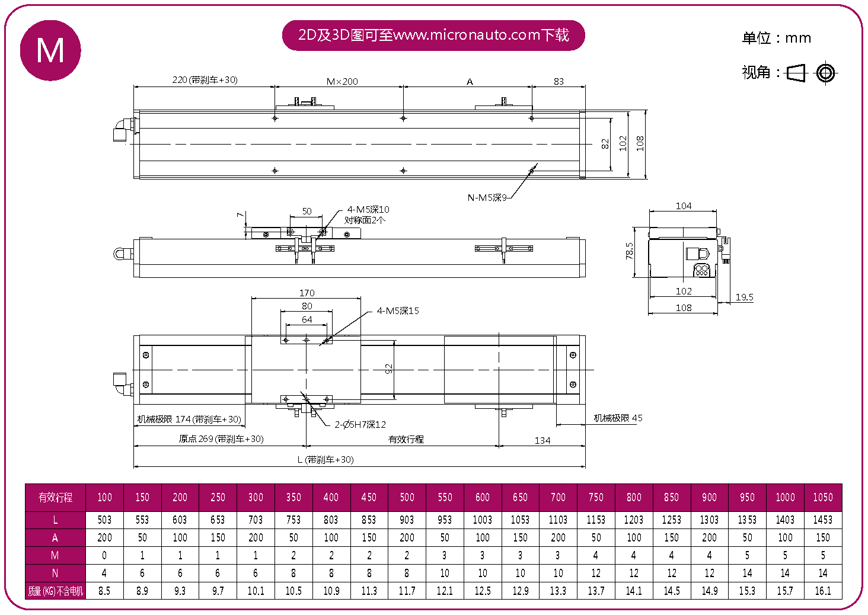Image resolution: width=868 pixels, height=615 pixels.
Task: Click the 1050 stroke column header
Action: point(822,498)
